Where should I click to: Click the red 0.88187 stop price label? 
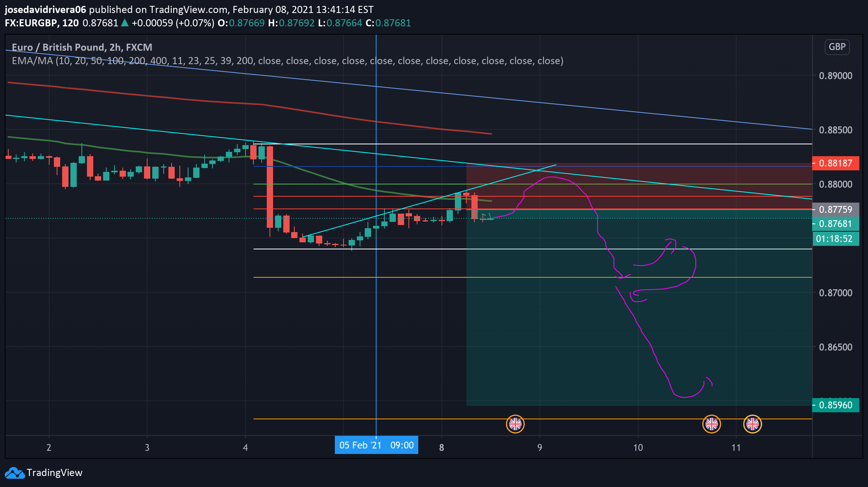[835, 163]
